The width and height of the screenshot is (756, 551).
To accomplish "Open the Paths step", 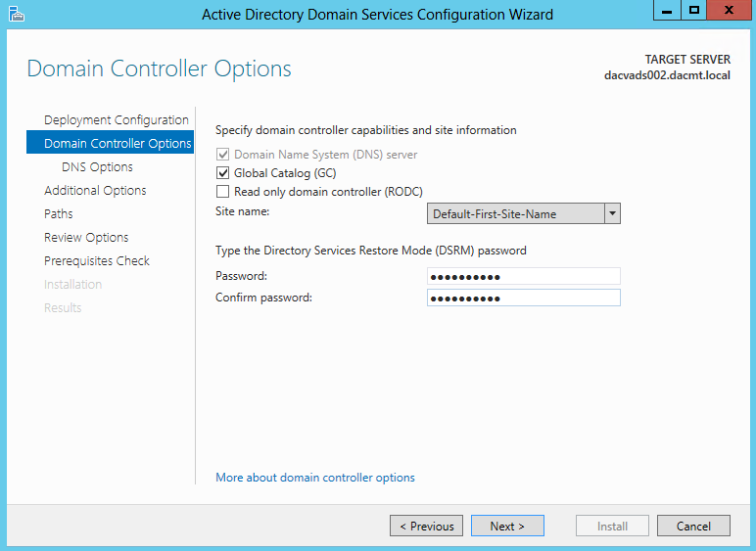I will pos(59,214).
